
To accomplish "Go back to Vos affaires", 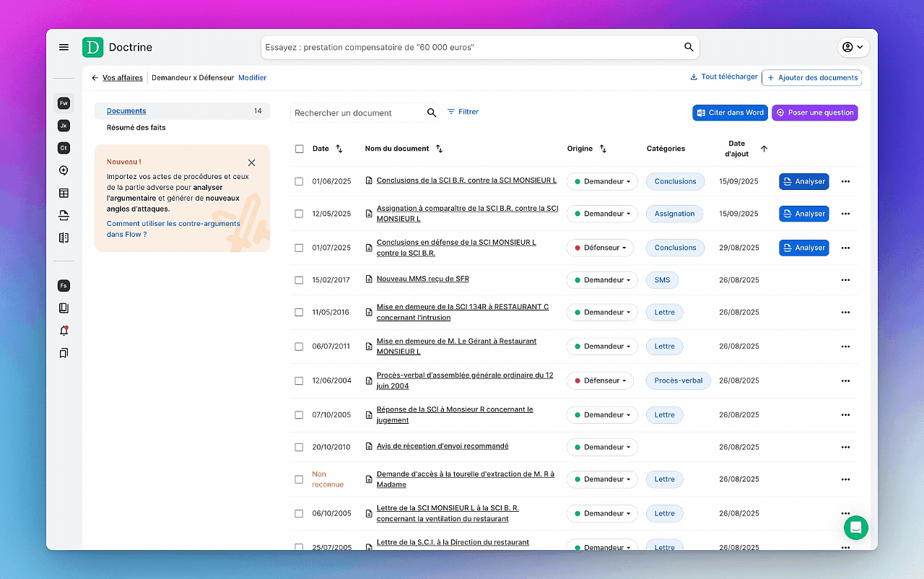I will pyautogui.click(x=117, y=78).
